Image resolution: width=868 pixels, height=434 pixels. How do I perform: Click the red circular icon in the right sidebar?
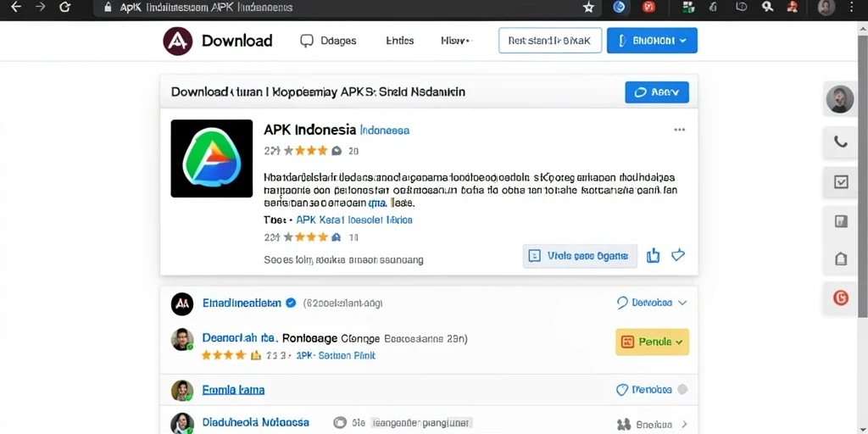(840, 298)
